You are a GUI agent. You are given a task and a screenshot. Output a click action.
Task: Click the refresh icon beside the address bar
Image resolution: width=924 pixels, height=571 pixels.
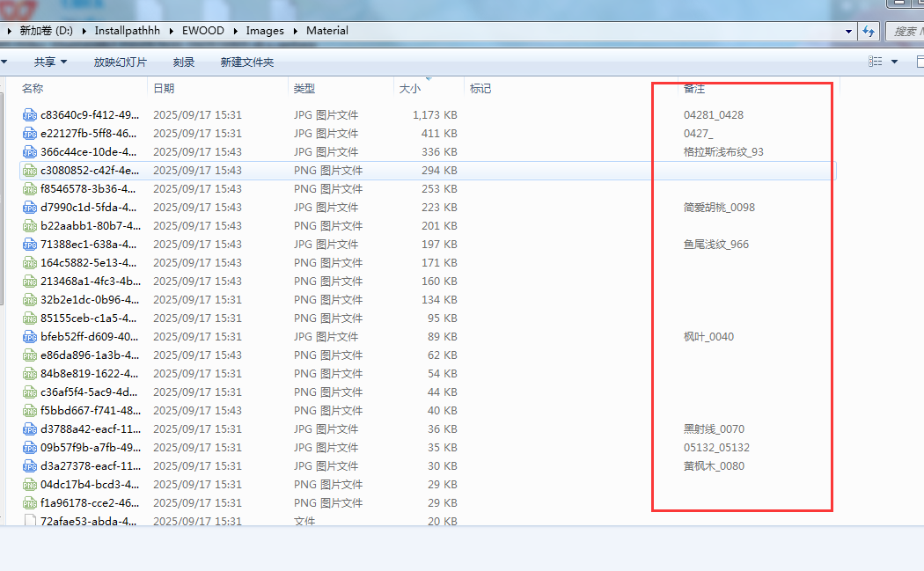pyautogui.click(x=869, y=31)
